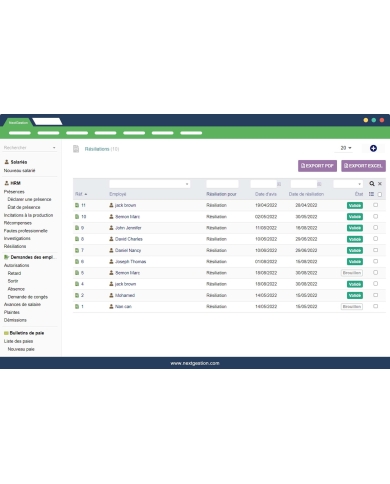This screenshot has width=390, height=484.
Task: Open the Rechercher dropdown in sidebar
Action: click(30, 148)
